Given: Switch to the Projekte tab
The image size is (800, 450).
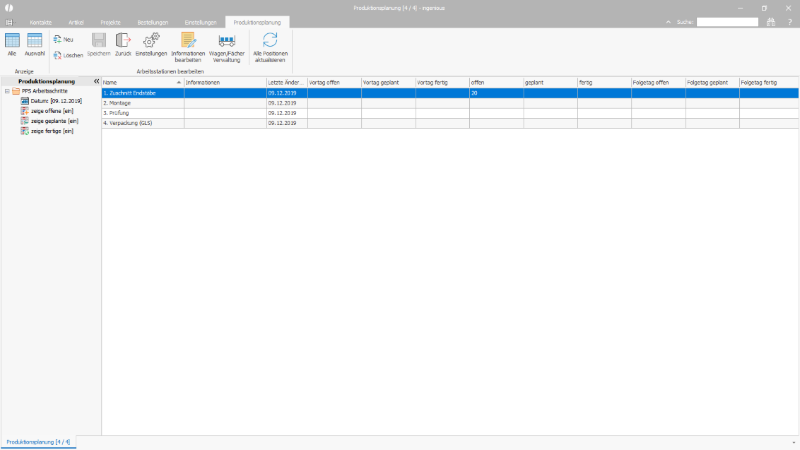Looking at the screenshot, I should pos(110,22).
